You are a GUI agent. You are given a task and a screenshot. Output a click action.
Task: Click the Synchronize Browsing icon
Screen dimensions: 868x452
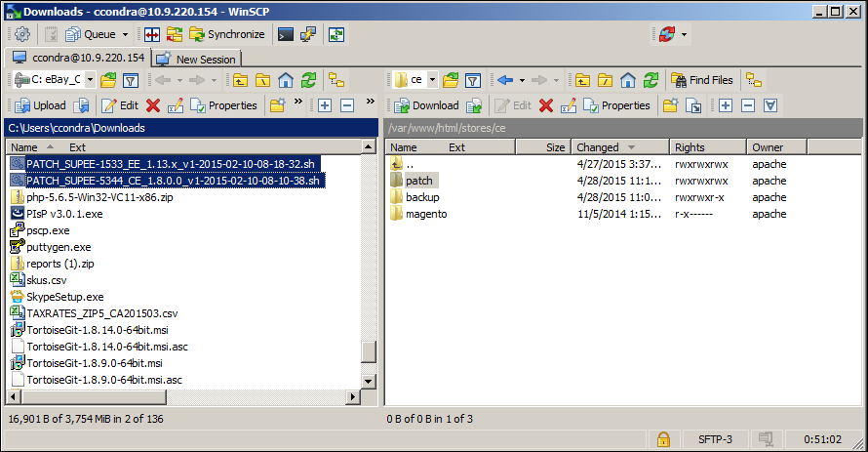coord(175,34)
